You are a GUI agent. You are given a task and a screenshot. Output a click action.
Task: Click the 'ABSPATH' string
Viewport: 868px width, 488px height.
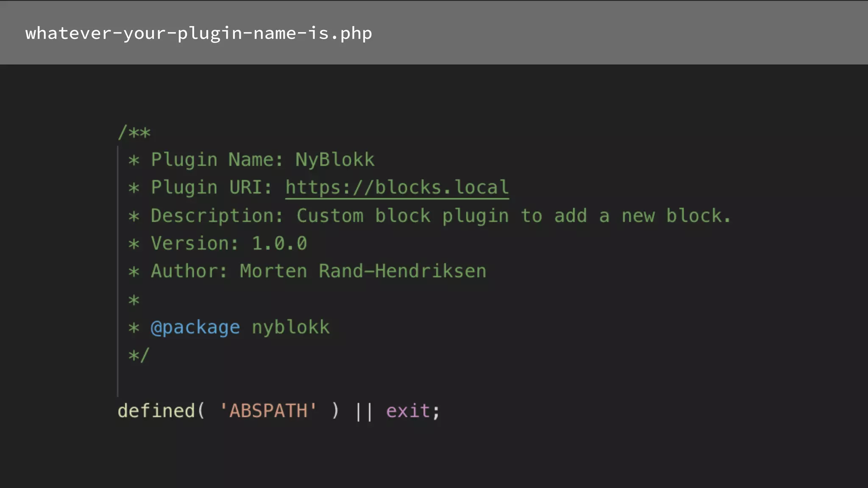pyautogui.click(x=268, y=411)
